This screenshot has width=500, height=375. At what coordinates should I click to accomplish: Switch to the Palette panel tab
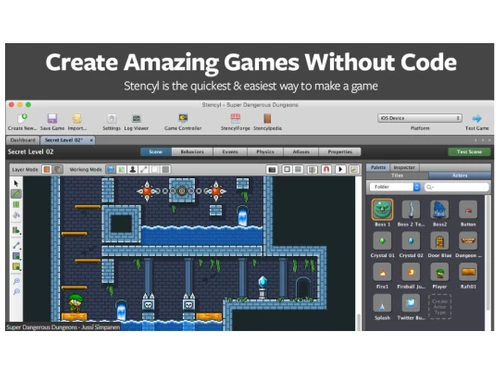[x=378, y=167]
